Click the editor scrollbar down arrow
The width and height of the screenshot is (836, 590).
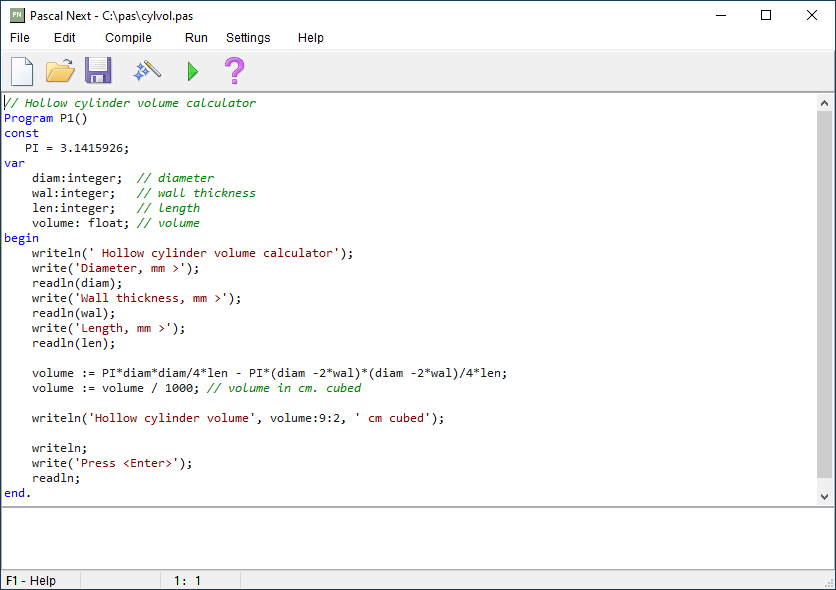pos(824,497)
